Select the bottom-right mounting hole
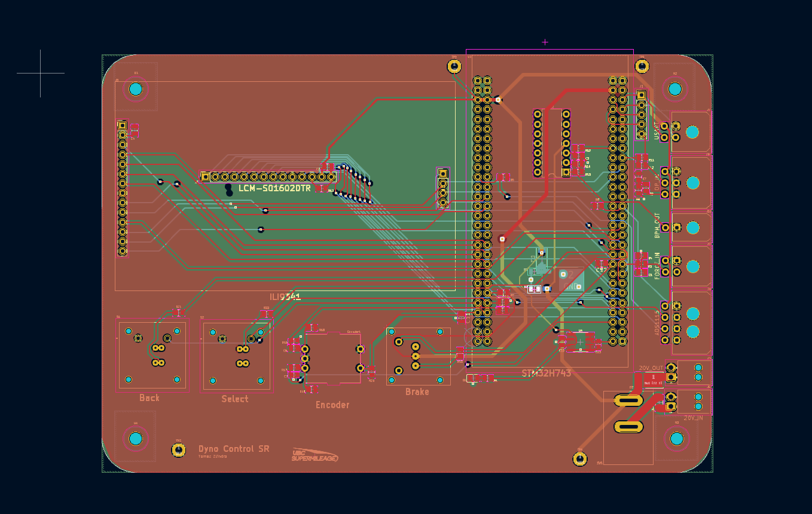812x514 pixels. (676, 439)
